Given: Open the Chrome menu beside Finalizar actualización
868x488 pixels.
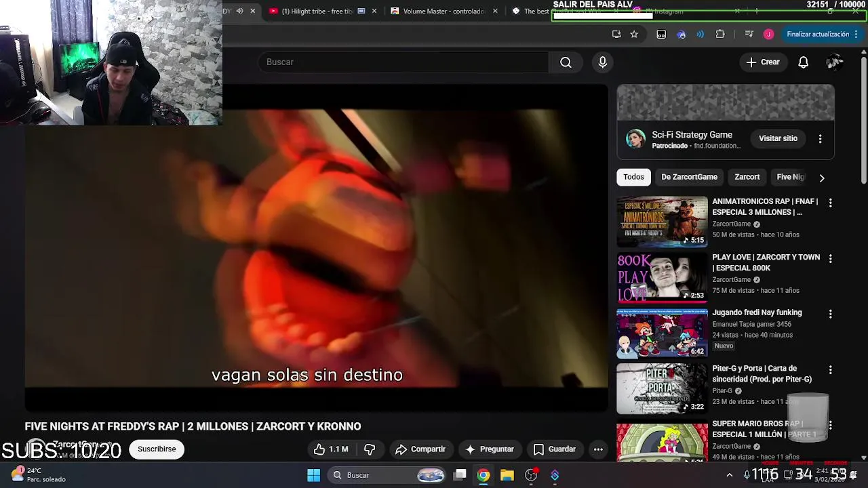Looking at the screenshot, I should tap(857, 34).
